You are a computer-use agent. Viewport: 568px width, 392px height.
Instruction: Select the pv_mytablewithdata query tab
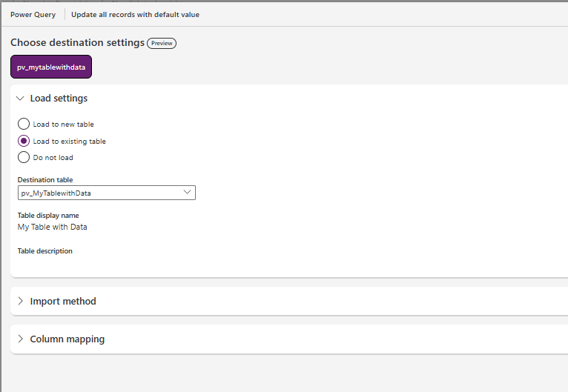[x=51, y=67]
